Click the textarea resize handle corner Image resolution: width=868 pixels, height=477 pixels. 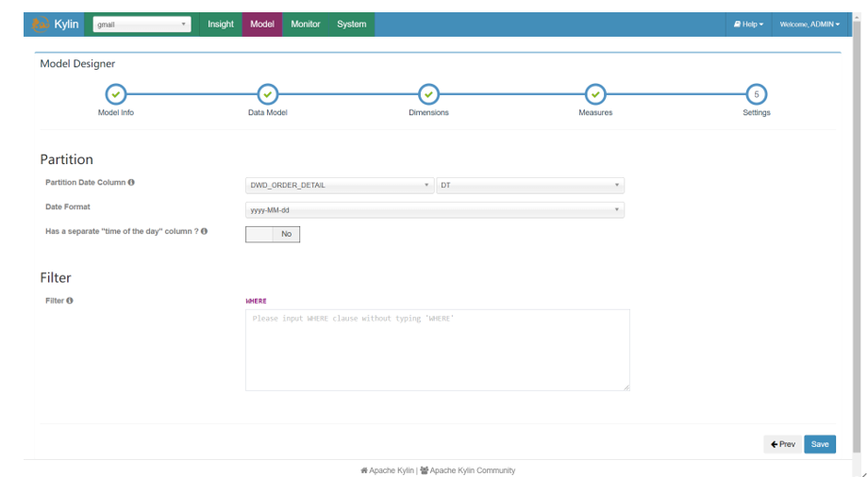click(x=626, y=387)
